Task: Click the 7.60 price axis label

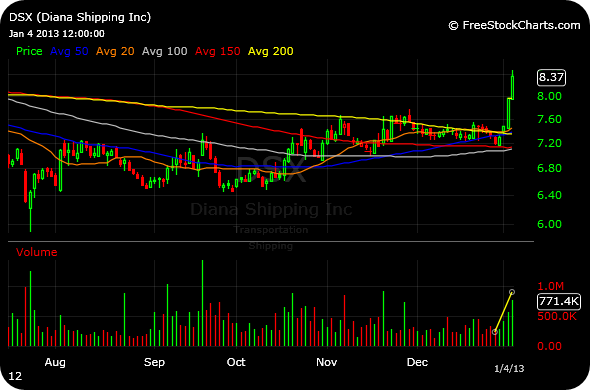Action: pyautogui.click(x=549, y=119)
